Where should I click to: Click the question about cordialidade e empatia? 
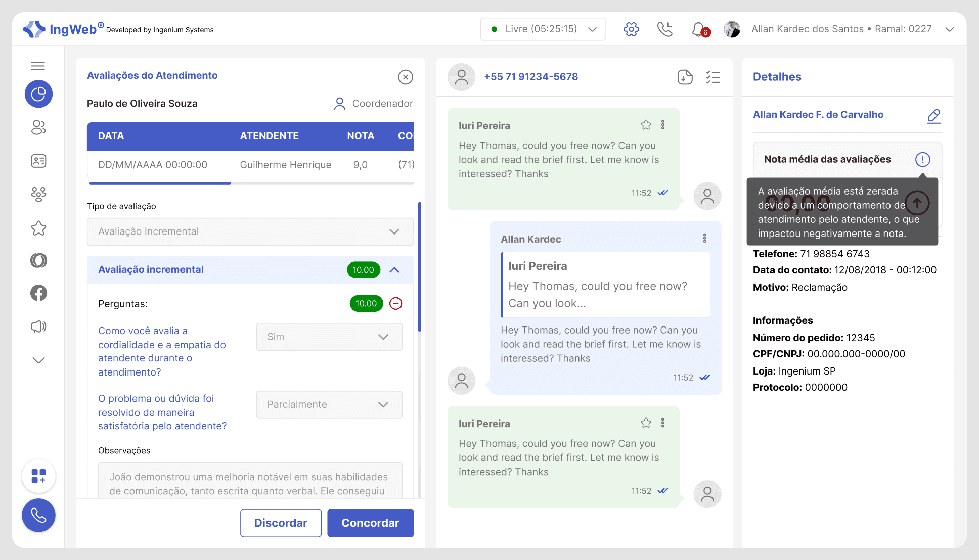click(162, 351)
